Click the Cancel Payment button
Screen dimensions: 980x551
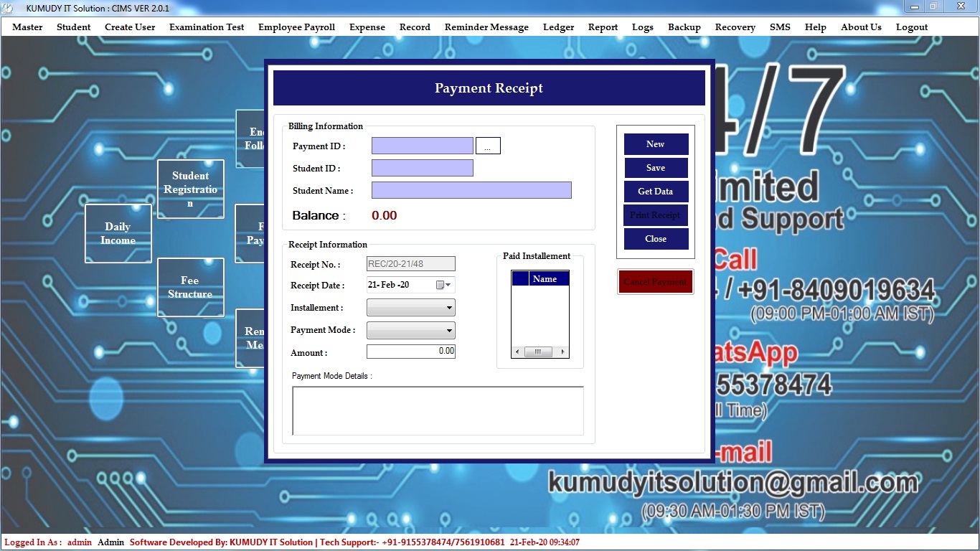tap(656, 282)
